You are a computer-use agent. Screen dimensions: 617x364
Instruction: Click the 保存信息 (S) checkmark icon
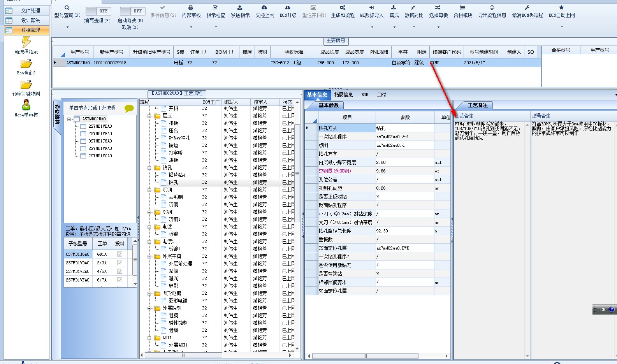click(163, 8)
